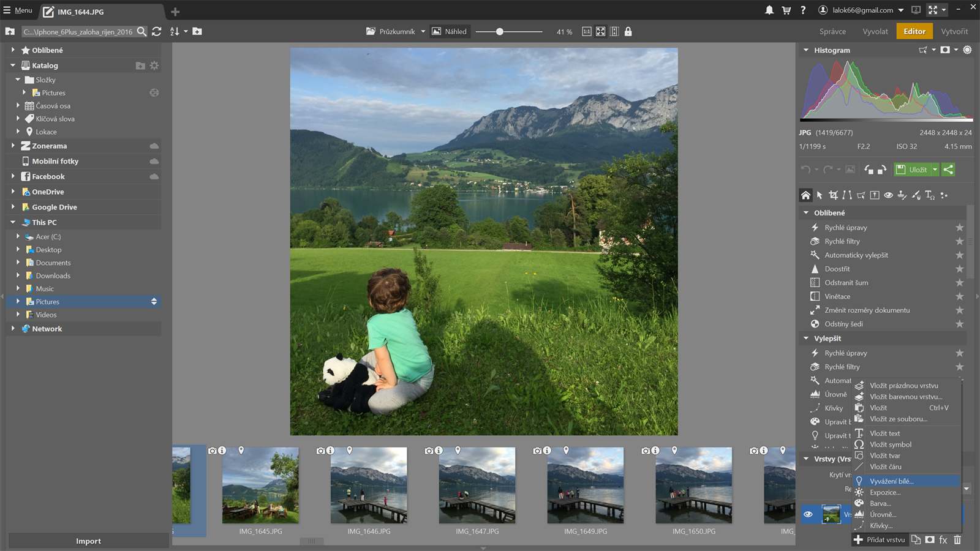Click the red-eye reduction eye tool icon
This screenshot has width=980, height=551.
(888, 195)
